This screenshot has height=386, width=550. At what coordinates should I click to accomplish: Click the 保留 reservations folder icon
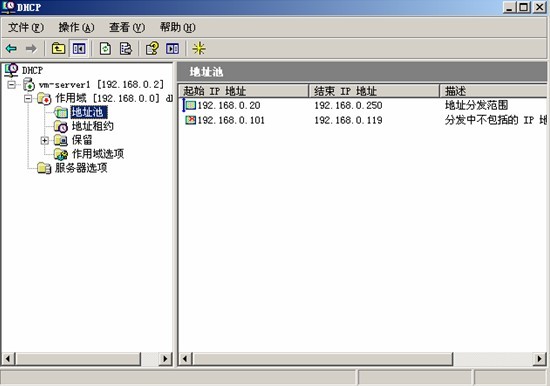pos(61,140)
